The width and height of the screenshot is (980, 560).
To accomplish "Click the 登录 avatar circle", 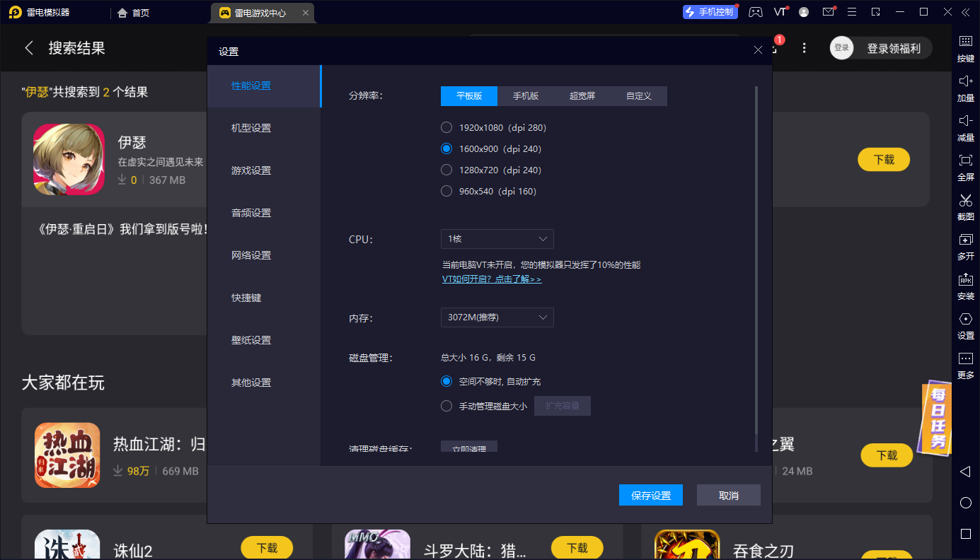I will [x=841, y=48].
